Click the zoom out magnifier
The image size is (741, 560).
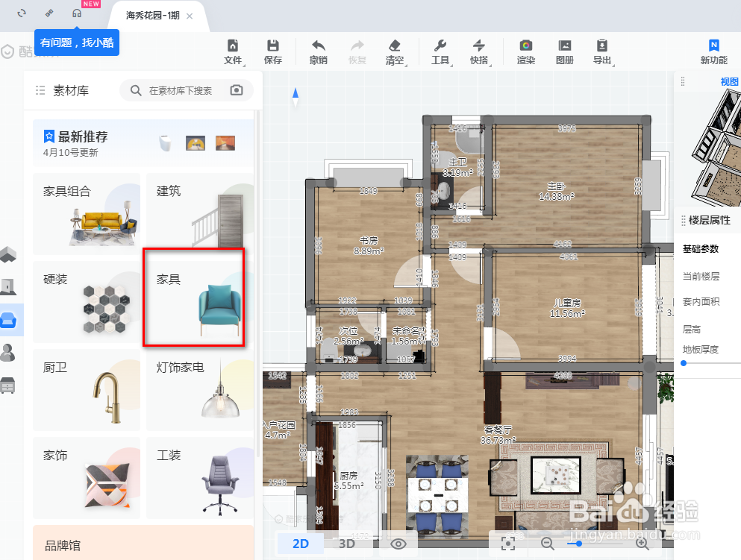(x=547, y=544)
